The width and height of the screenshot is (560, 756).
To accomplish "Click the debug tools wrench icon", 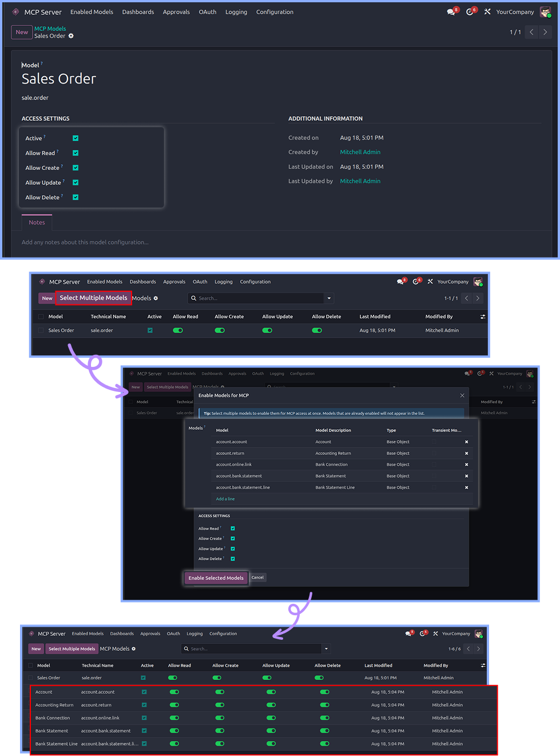I will [487, 11].
